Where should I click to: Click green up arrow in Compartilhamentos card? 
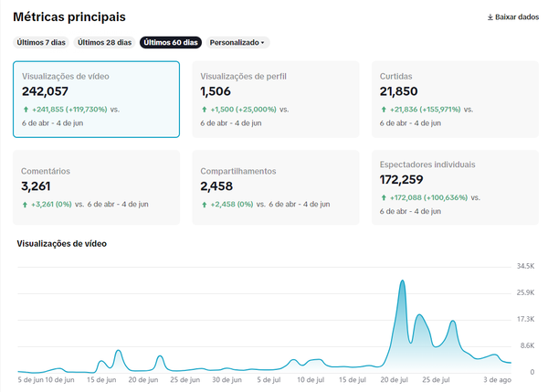204,204
